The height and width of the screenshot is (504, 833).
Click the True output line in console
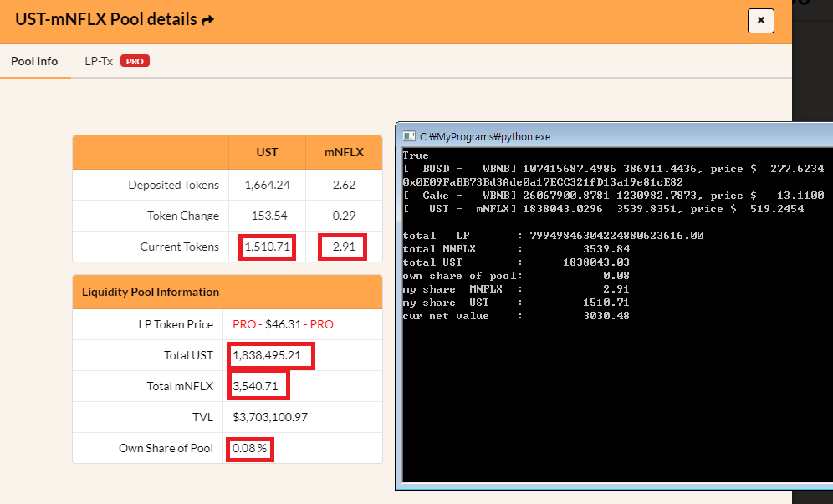pos(416,155)
